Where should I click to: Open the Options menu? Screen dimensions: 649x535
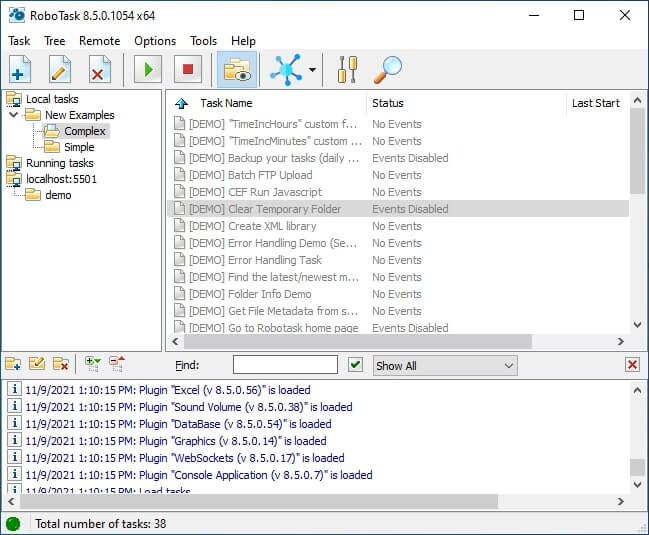[x=155, y=41]
